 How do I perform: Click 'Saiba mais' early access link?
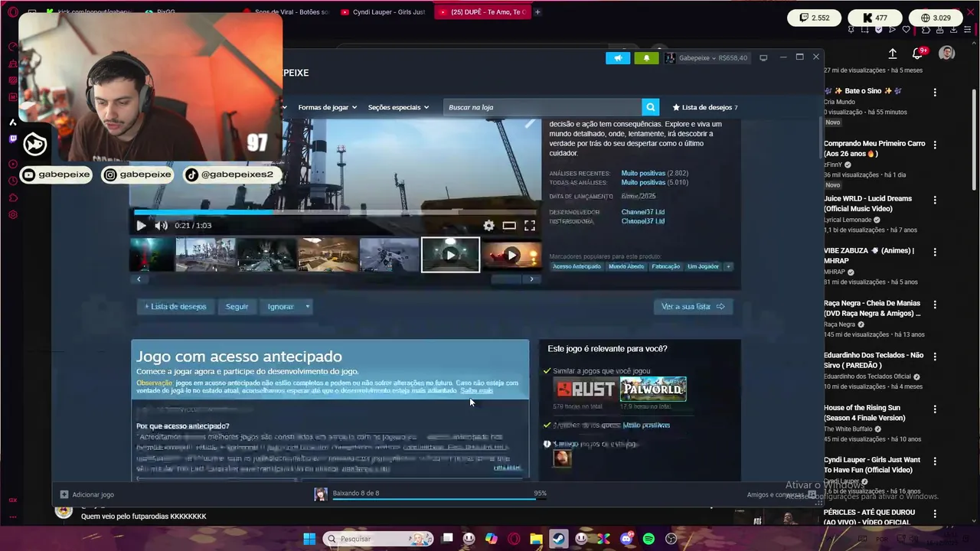[x=476, y=390]
